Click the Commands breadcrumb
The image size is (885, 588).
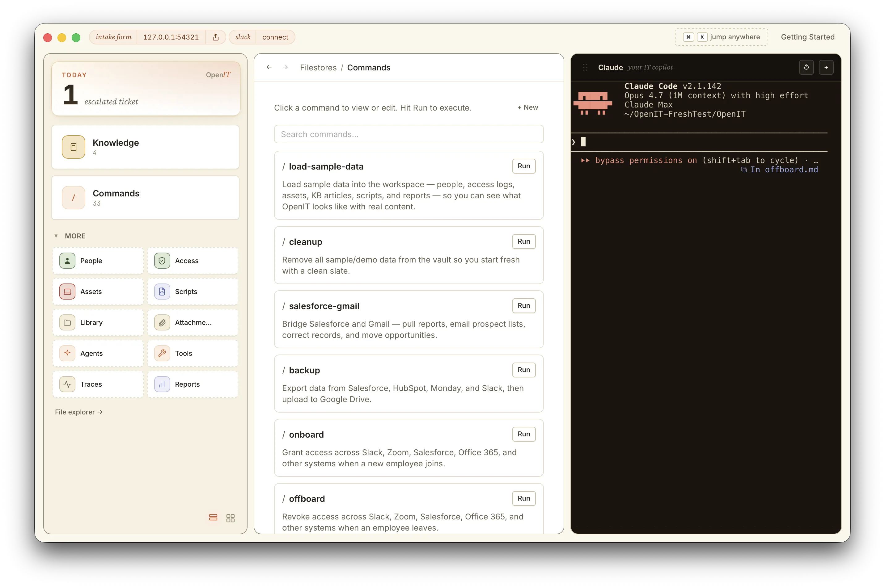pyautogui.click(x=368, y=68)
